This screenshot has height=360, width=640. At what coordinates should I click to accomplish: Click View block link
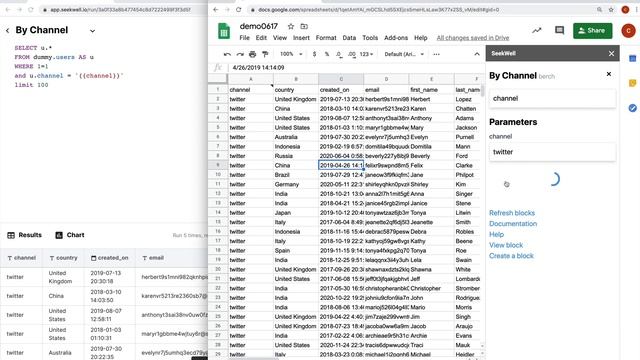point(506,245)
